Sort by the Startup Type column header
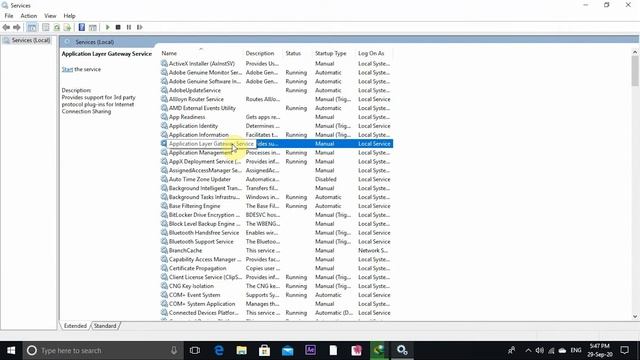 331,53
